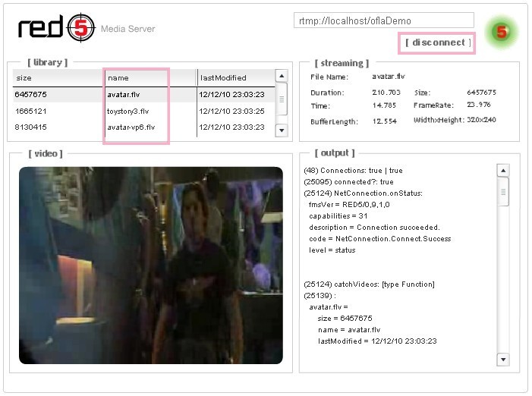Click the BufferLength value 12.554

(x=385, y=121)
